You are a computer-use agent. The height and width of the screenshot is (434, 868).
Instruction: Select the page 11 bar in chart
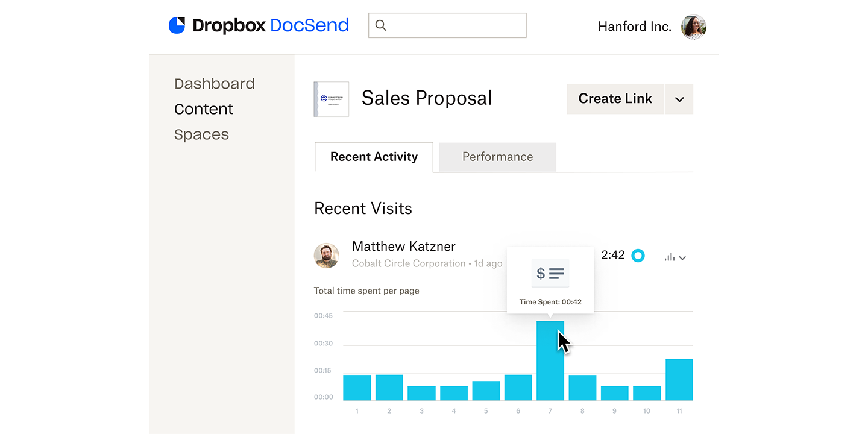[679, 379]
